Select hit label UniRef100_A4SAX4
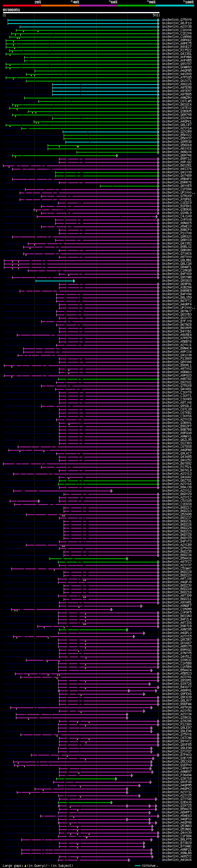Viewport: 197px width, 868px height. tap(177, 860)
